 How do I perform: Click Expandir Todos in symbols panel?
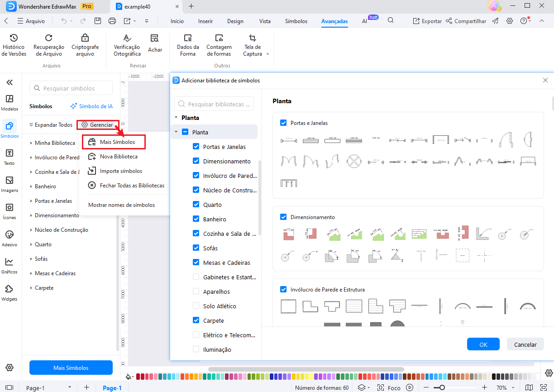pos(51,124)
